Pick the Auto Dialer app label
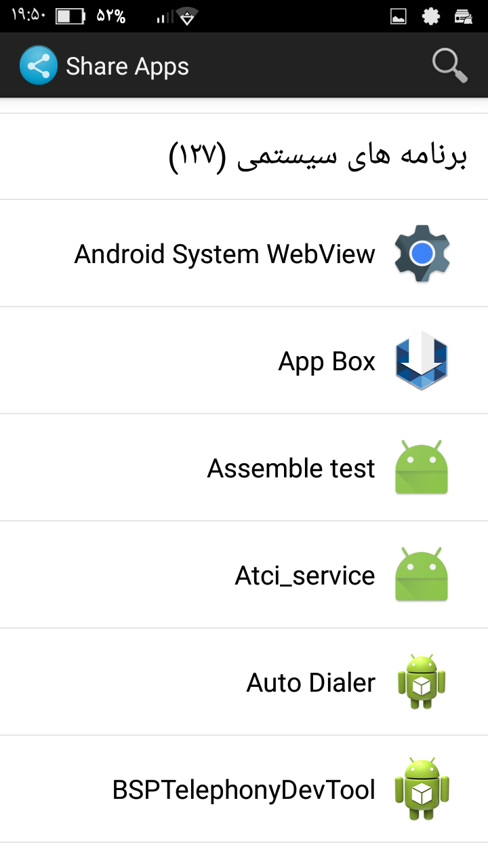488x868 pixels. point(310,683)
